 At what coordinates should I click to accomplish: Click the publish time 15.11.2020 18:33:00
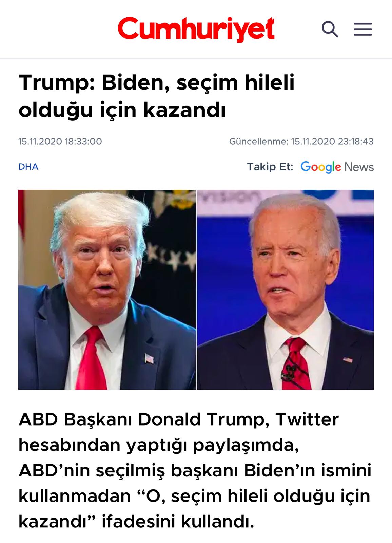pyautogui.click(x=60, y=141)
